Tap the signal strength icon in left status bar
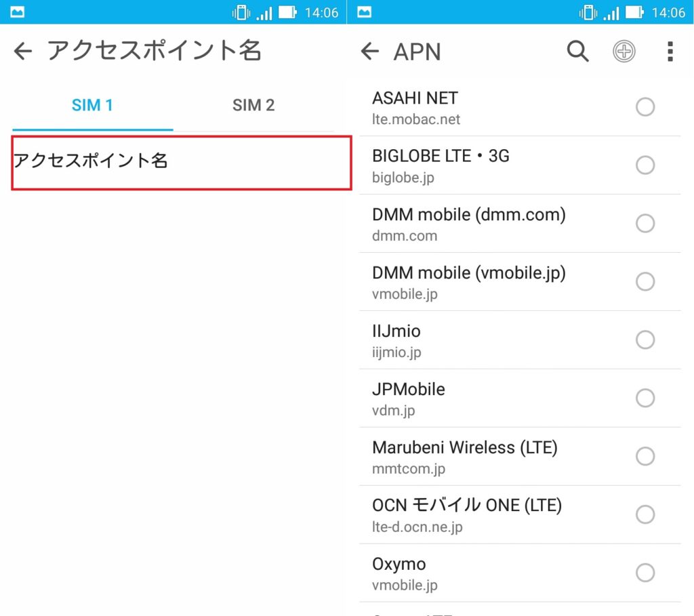The image size is (694, 616). tap(264, 13)
